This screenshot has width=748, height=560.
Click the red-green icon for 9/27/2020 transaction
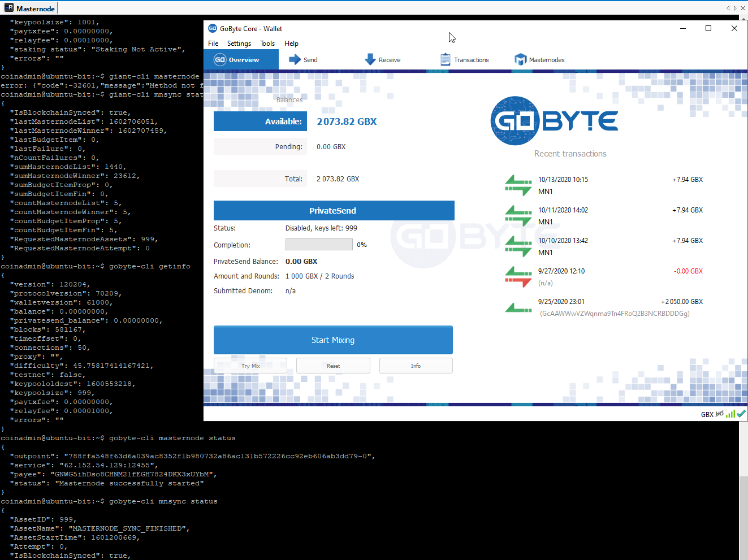[x=518, y=277]
